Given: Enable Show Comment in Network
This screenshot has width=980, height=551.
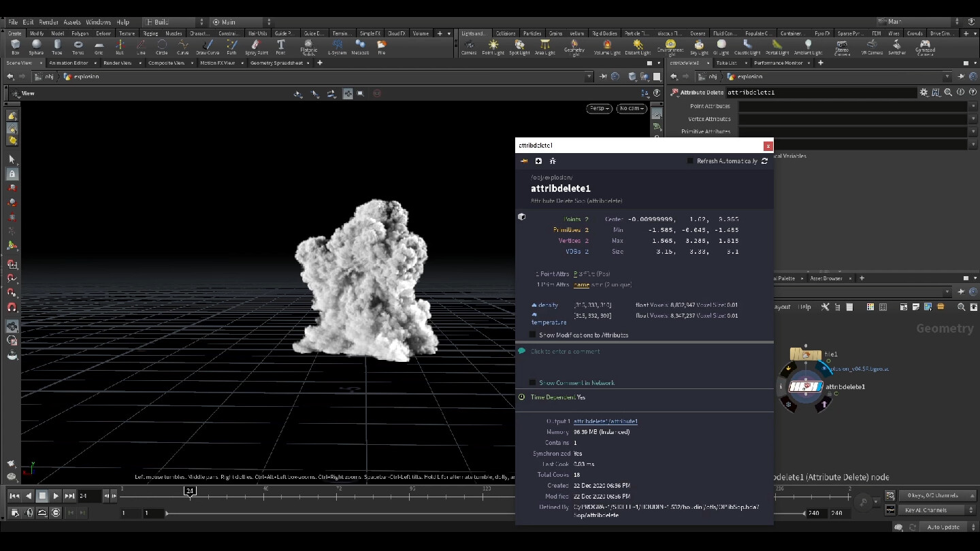Looking at the screenshot, I should [x=532, y=382].
